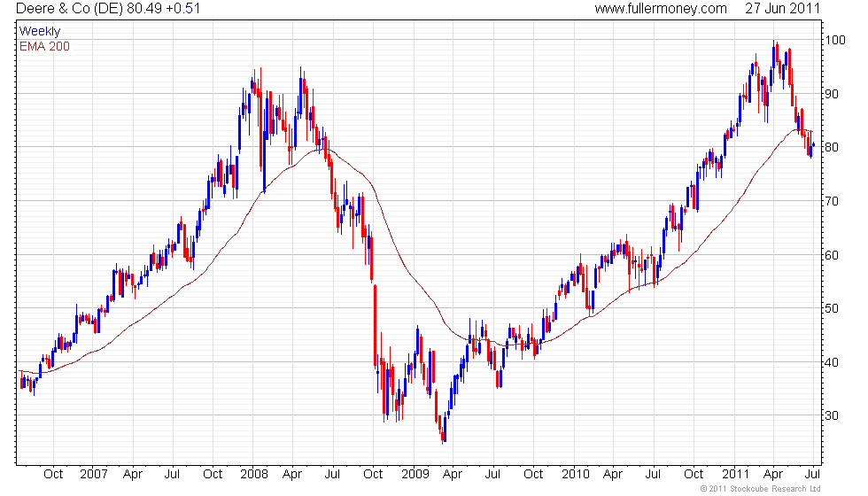
Task: Click the 2007 year label on time axis
Action: tap(94, 474)
